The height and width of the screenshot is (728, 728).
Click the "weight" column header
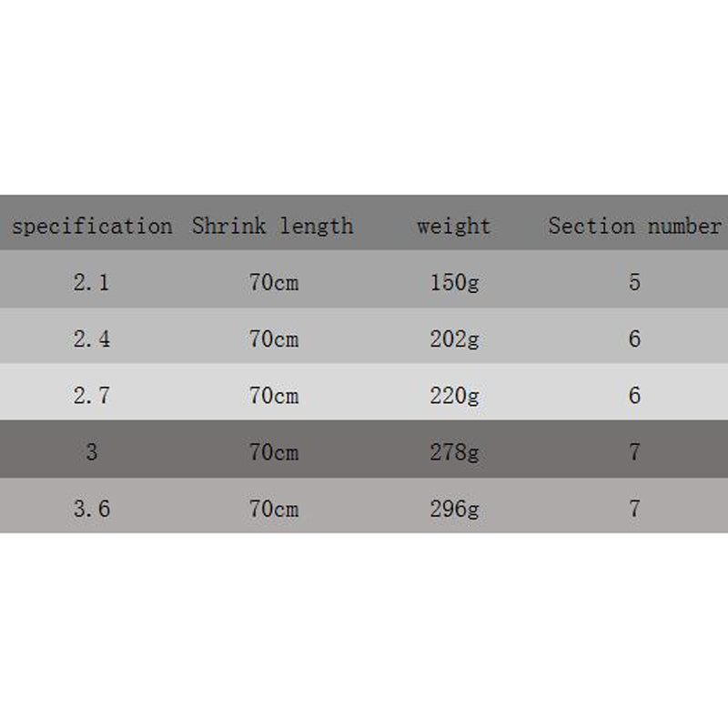tap(453, 226)
